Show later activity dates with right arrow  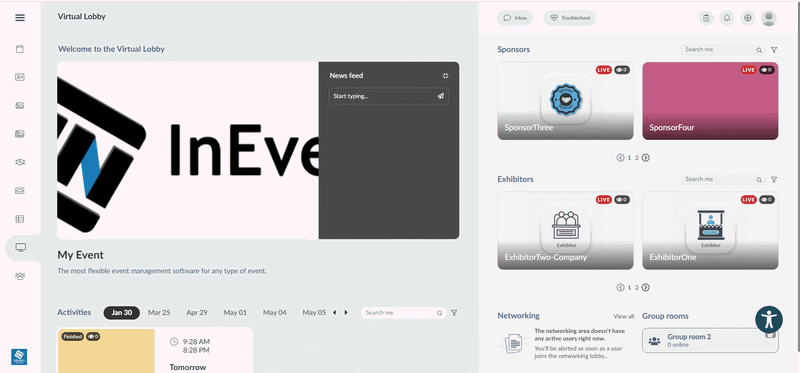tap(346, 312)
